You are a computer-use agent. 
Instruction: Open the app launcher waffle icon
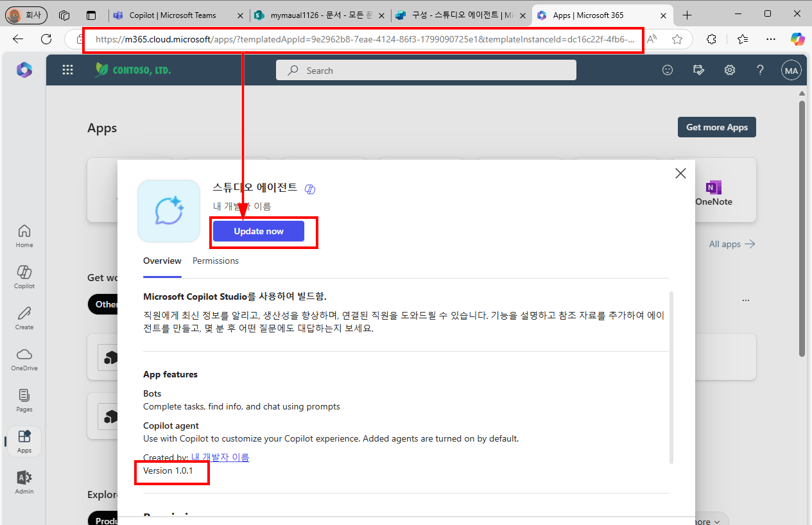67,71
